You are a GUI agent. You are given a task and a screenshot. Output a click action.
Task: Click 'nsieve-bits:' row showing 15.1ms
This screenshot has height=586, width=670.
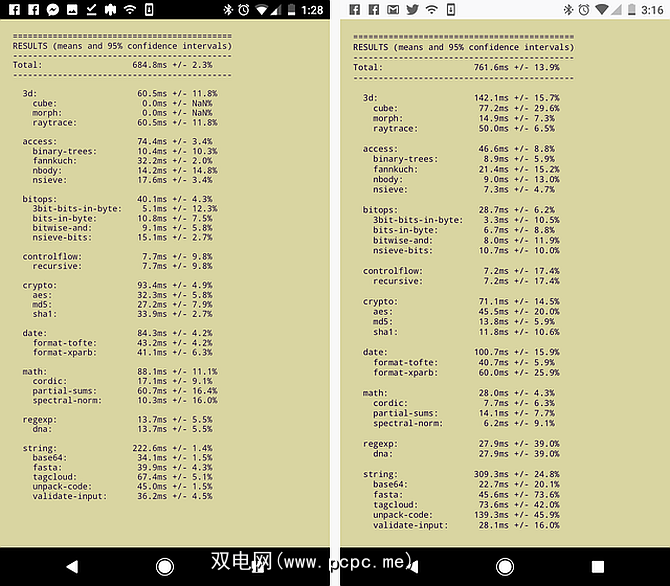coord(123,237)
